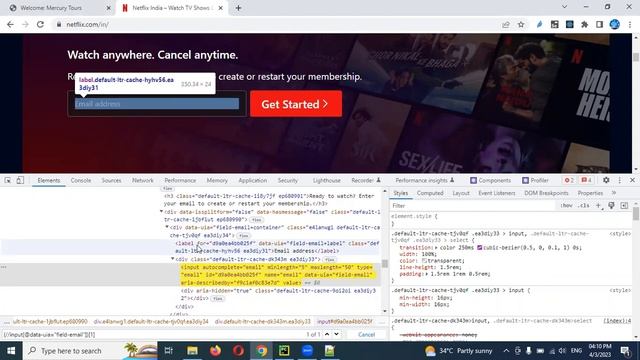
Task: Expand the padding shorthand value
Action: [x=427, y=274]
